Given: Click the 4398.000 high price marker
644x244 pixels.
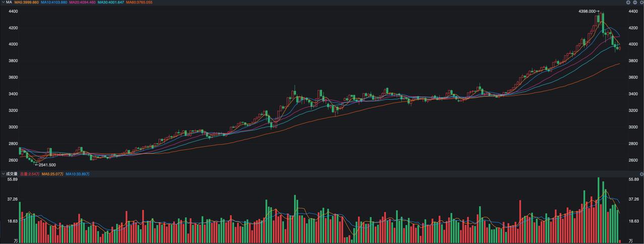Looking at the screenshot, I should point(588,11).
